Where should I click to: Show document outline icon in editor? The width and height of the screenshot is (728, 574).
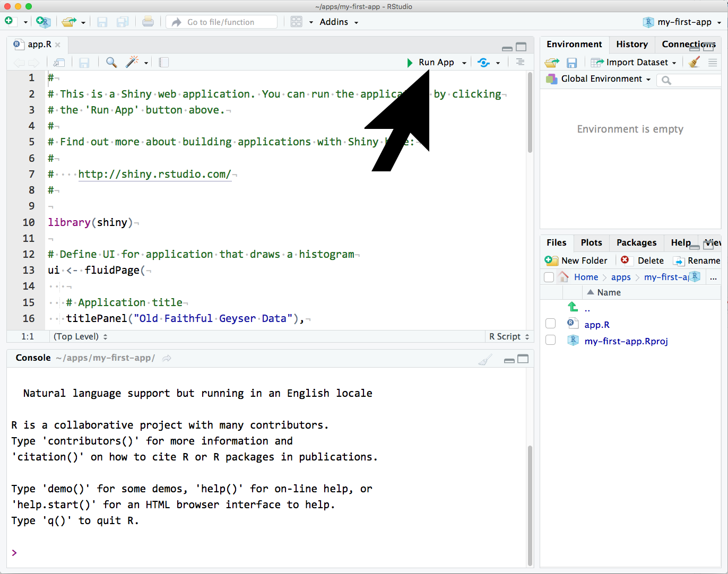point(520,62)
